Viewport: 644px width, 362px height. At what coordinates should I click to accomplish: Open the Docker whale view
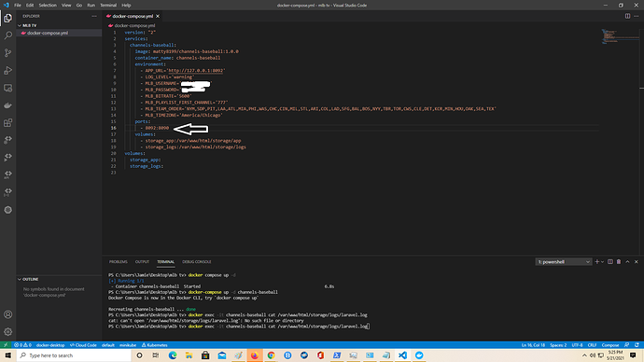[7, 105]
